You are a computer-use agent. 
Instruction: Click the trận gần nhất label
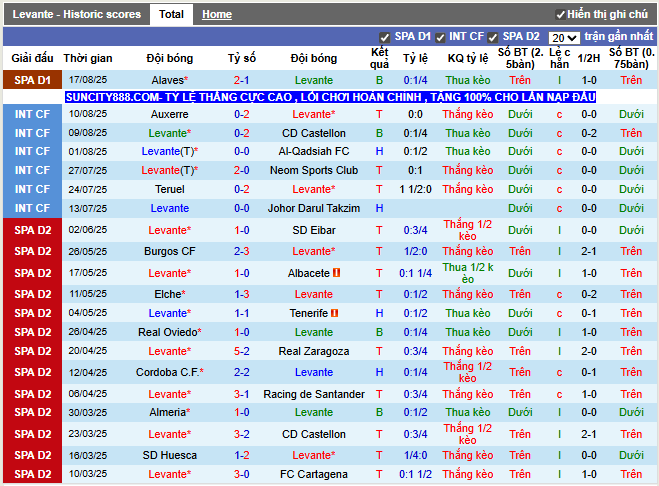coord(619,36)
